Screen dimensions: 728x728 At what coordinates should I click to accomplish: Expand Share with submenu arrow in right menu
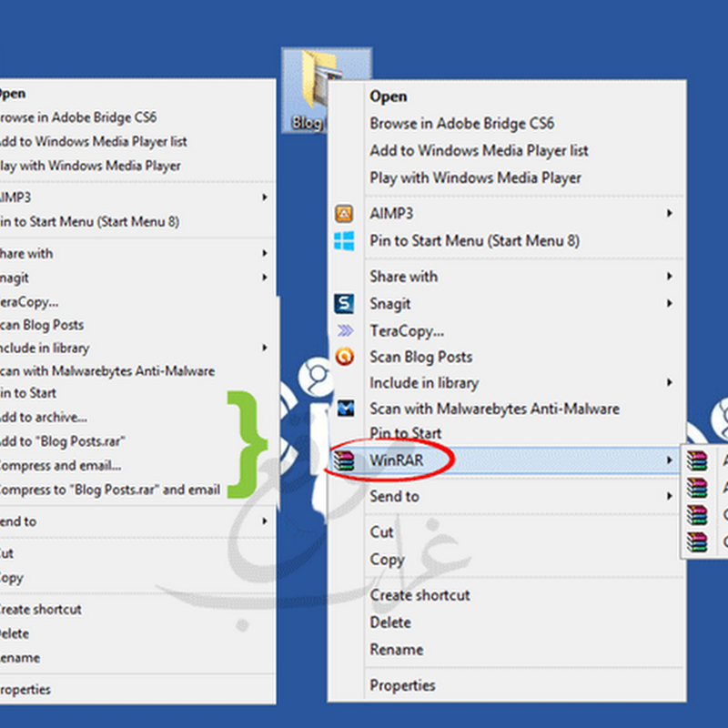[669, 277]
